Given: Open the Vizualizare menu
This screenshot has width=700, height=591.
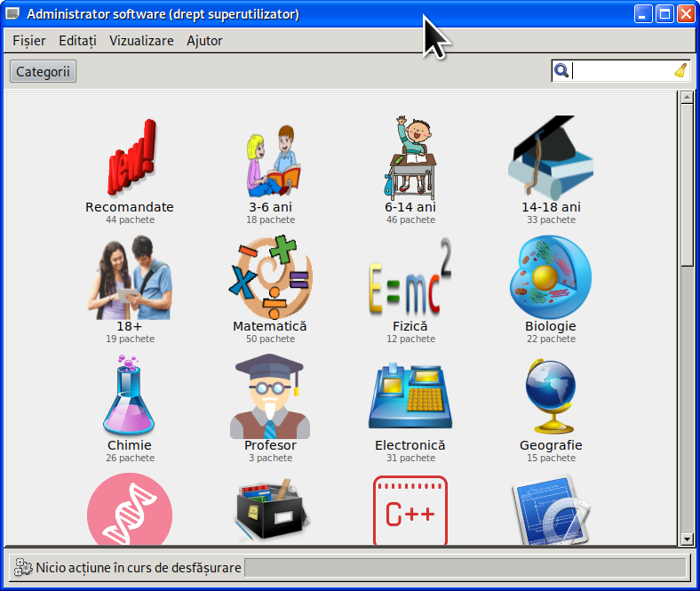Looking at the screenshot, I should pyautogui.click(x=141, y=41).
